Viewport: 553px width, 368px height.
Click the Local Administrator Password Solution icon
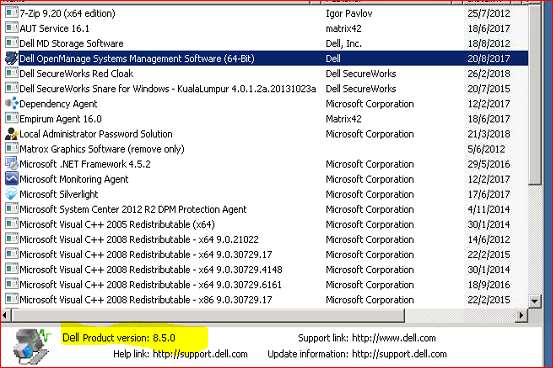(12, 134)
